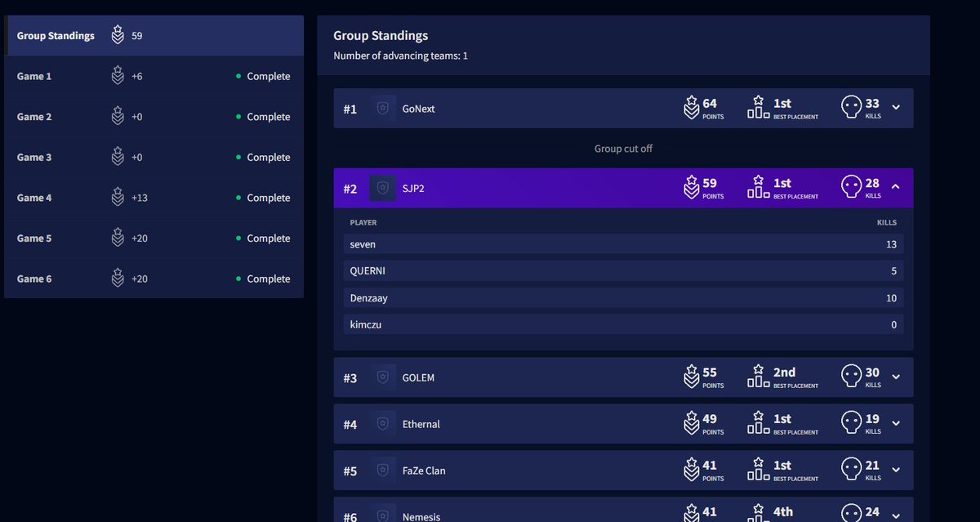Image resolution: width=980 pixels, height=522 pixels.
Task: Click SJP2 kills skull icon
Action: coord(851,187)
